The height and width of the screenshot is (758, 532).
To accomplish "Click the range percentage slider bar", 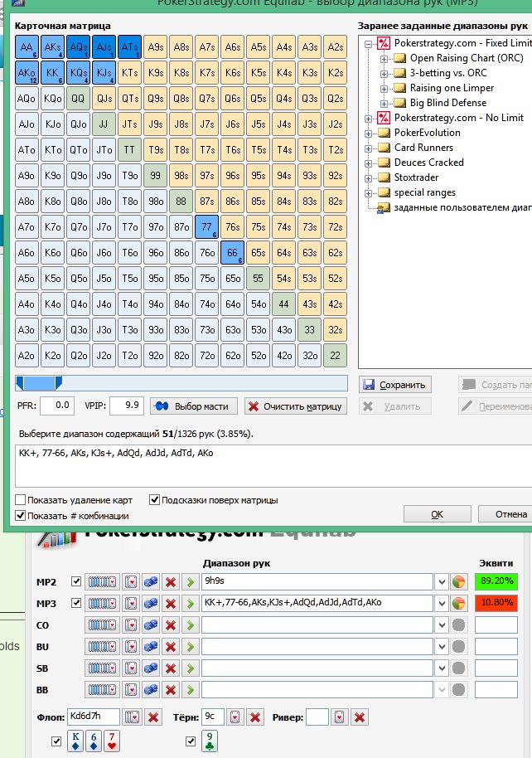I will pyautogui.click(x=181, y=382).
